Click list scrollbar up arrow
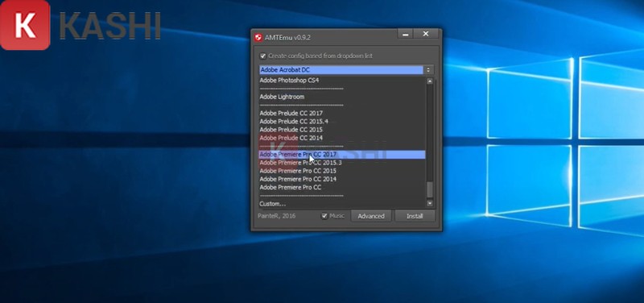Screen dimensions: 644x303 (430, 81)
